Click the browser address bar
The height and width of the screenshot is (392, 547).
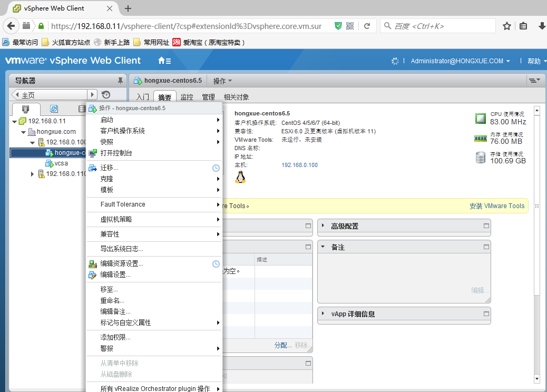click(186, 26)
